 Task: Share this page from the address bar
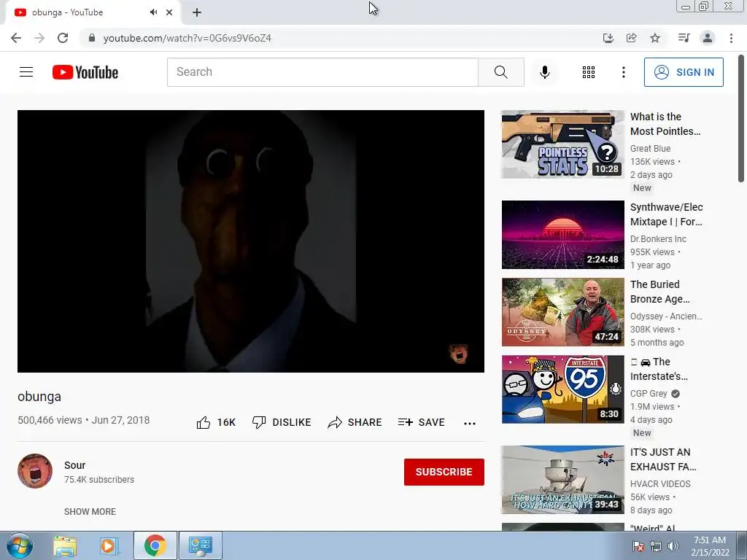(631, 38)
